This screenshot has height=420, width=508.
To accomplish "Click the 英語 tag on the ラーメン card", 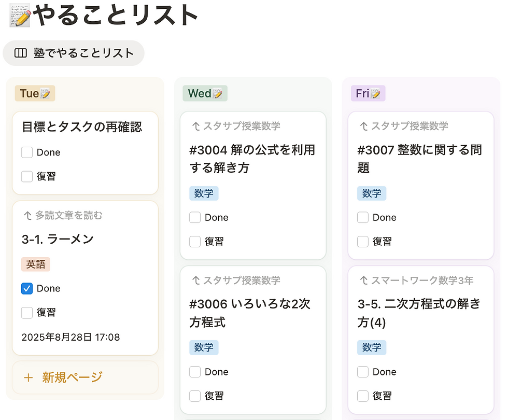I will [36, 264].
